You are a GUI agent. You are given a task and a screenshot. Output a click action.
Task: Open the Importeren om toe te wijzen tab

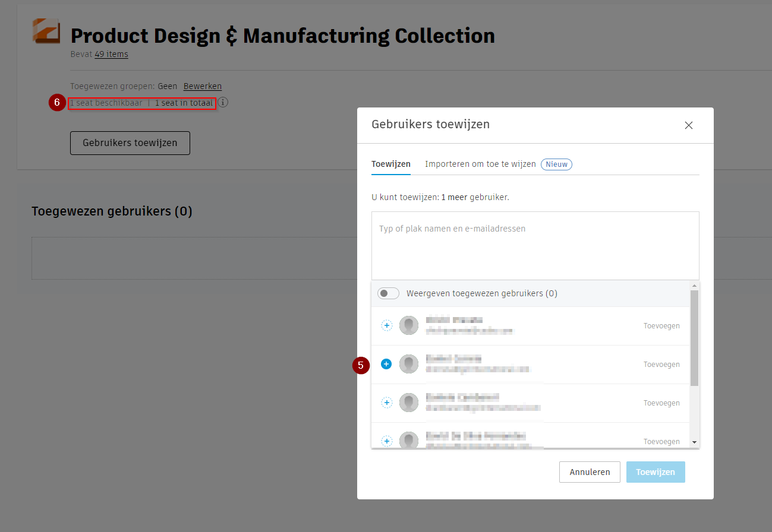click(480, 164)
